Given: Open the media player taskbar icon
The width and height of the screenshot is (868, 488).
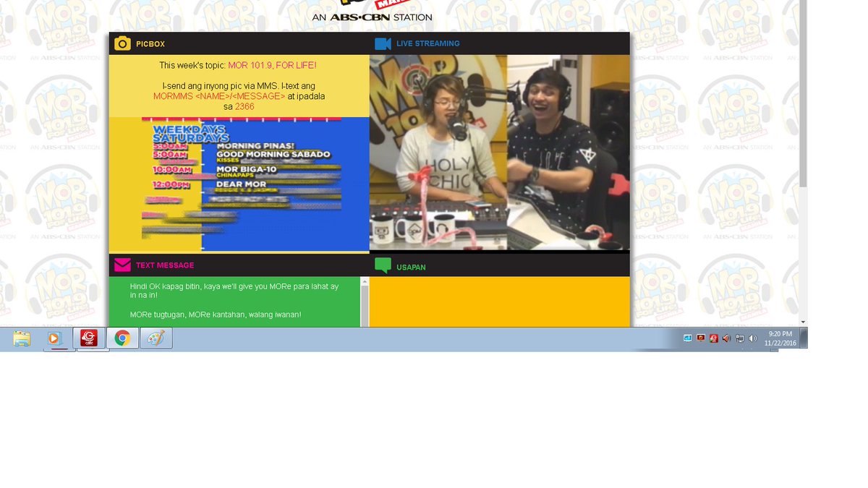Looking at the screenshot, I should (x=54, y=338).
